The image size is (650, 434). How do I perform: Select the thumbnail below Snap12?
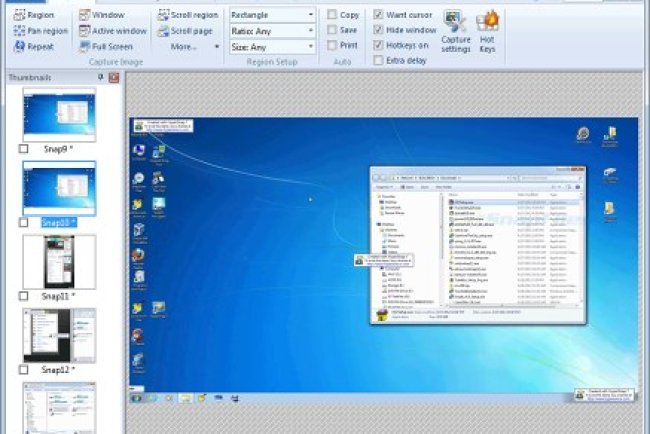[59, 408]
